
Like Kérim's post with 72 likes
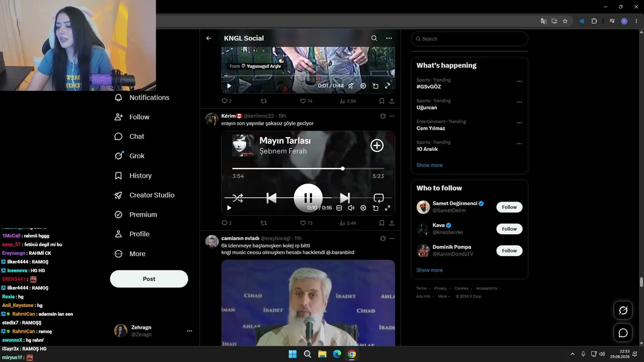(306, 223)
